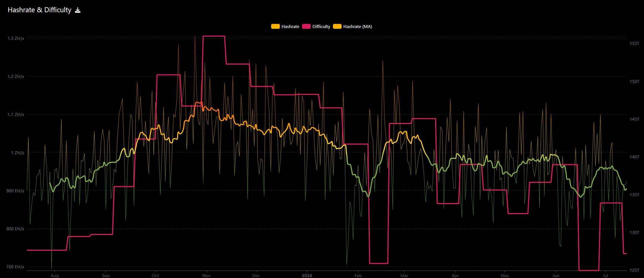Click the 700 EH/s axis label

pos(15,267)
